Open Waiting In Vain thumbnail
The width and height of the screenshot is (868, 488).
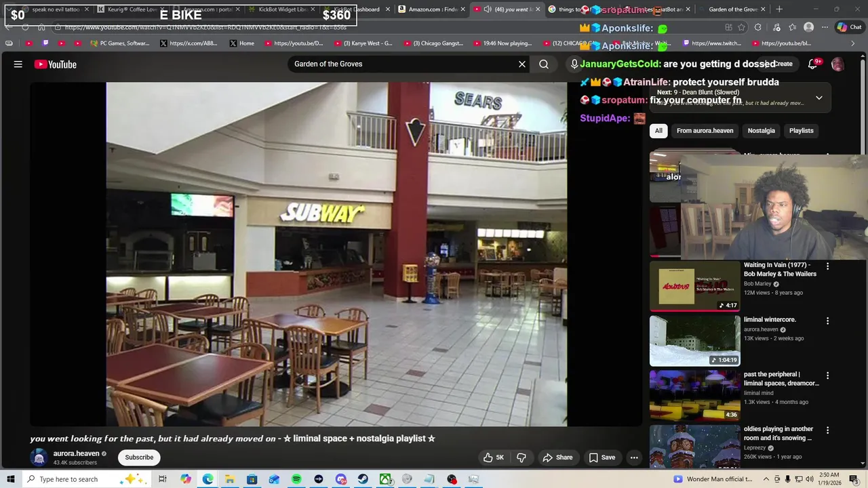[695, 287]
